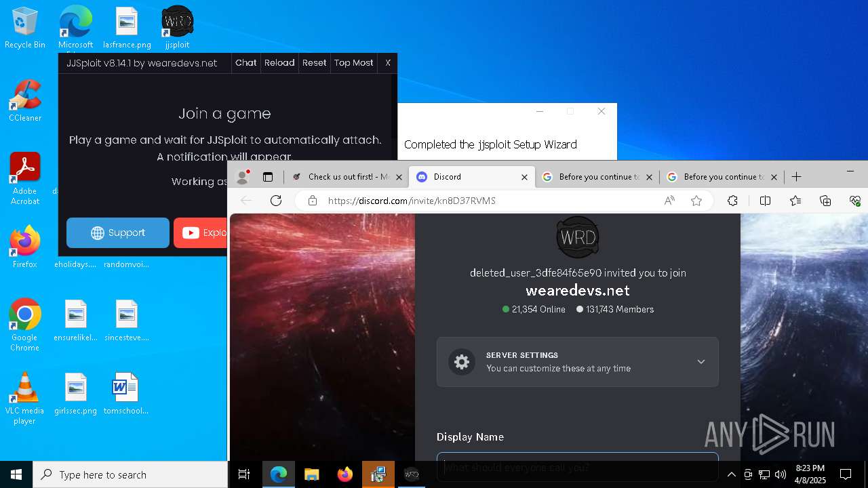
Task: Open a new browser tab with the plus button
Action: [796, 177]
